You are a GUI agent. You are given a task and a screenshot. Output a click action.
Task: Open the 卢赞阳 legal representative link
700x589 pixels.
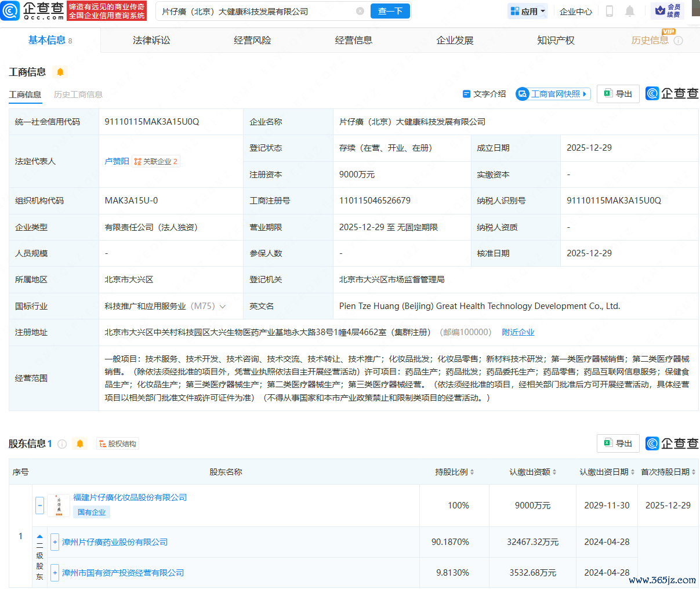click(117, 161)
